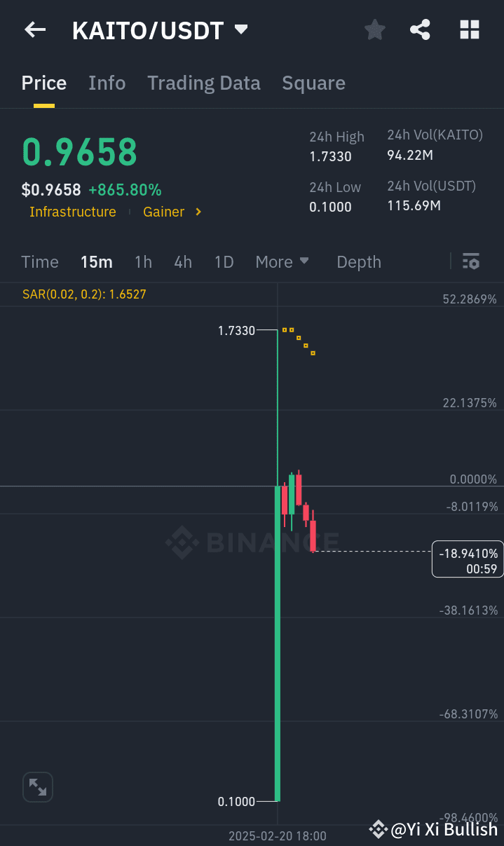The image size is (504, 846).
Task: Switch chart to the 1D timeframe
Action: (x=224, y=261)
